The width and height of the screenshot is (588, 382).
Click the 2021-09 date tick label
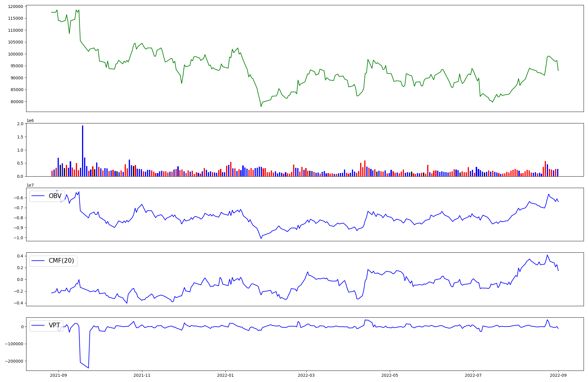[59, 375]
